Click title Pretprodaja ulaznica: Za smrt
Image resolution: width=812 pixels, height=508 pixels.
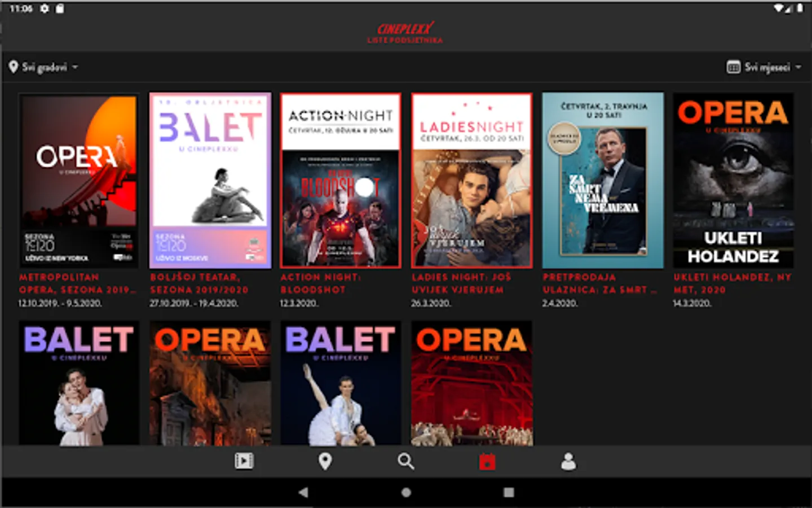click(x=600, y=283)
